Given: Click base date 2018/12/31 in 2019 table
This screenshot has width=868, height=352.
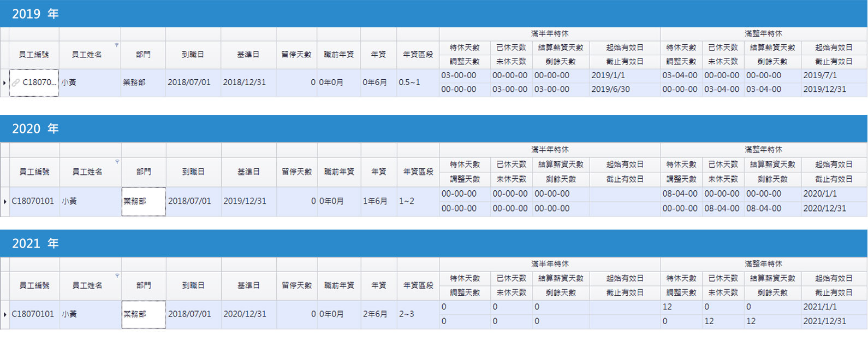Looking at the screenshot, I should [x=248, y=83].
